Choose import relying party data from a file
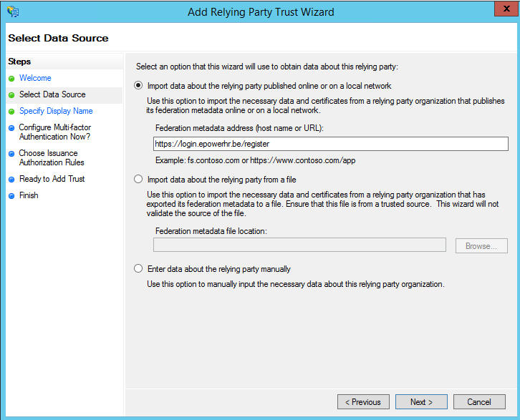The image size is (520, 420). 138,179
